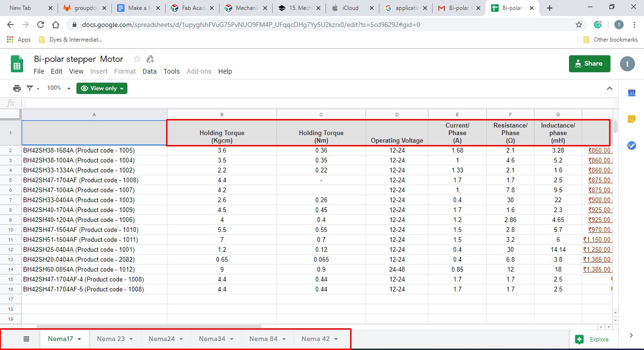Click the horizontal scrollbar thumb of the sheet
This screenshot has height=350, width=644.
pos(149,326)
